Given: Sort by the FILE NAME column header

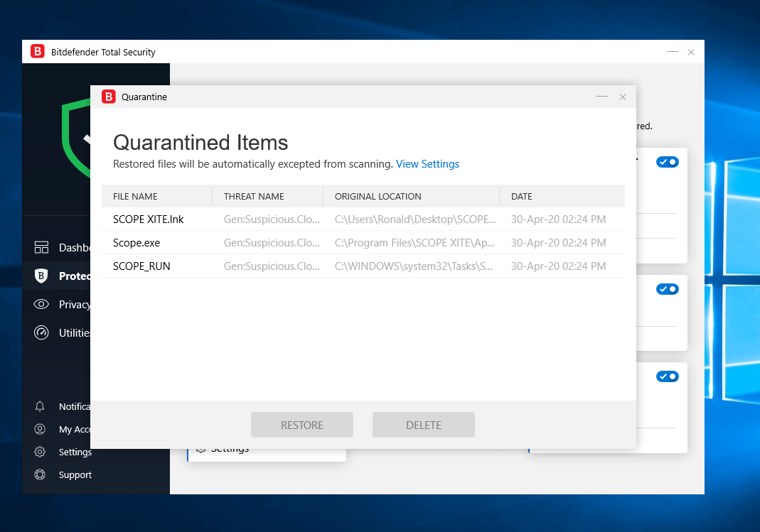Looking at the screenshot, I should pos(135,196).
